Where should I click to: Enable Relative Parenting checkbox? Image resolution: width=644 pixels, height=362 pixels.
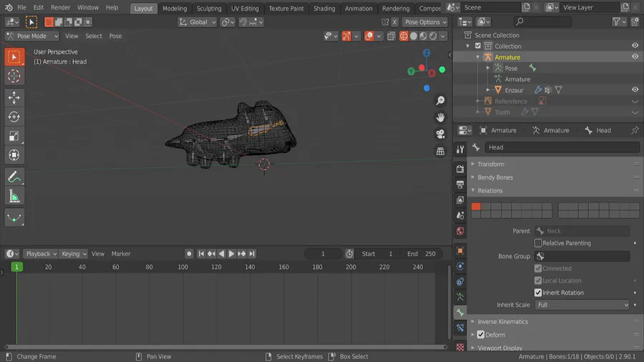coord(538,243)
